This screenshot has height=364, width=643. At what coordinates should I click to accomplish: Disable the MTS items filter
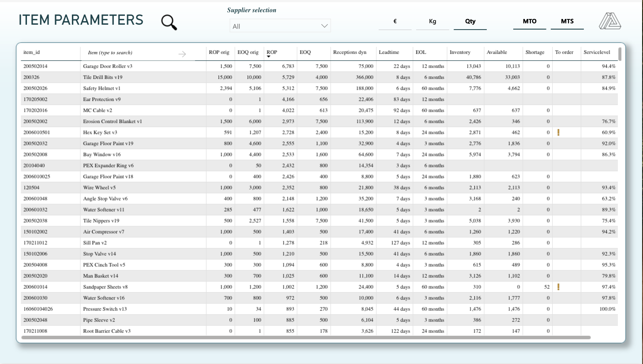tap(567, 21)
